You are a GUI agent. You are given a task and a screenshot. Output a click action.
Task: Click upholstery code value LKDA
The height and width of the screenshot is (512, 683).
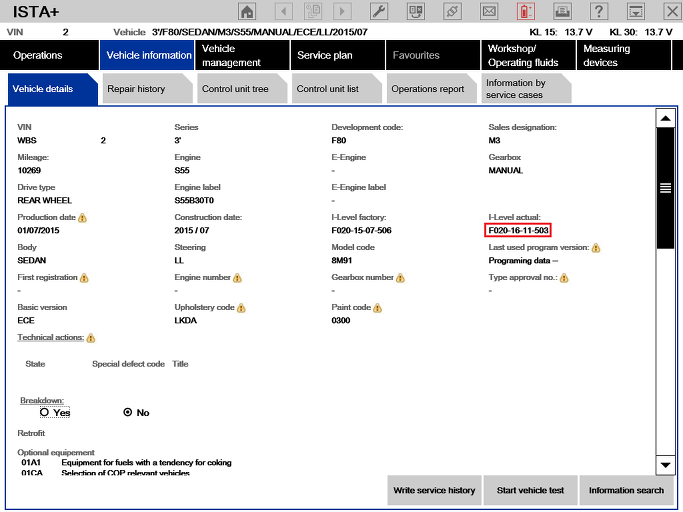click(x=186, y=321)
